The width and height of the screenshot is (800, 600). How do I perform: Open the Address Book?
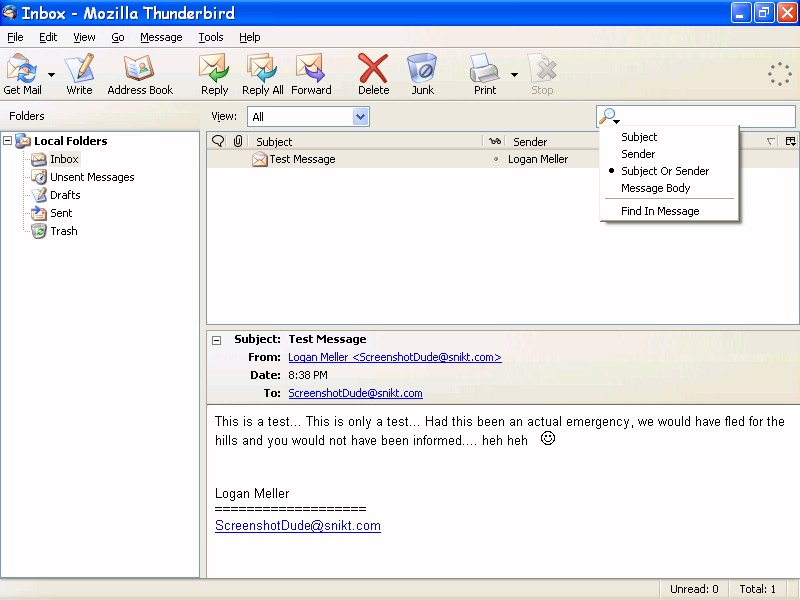coord(140,74)
